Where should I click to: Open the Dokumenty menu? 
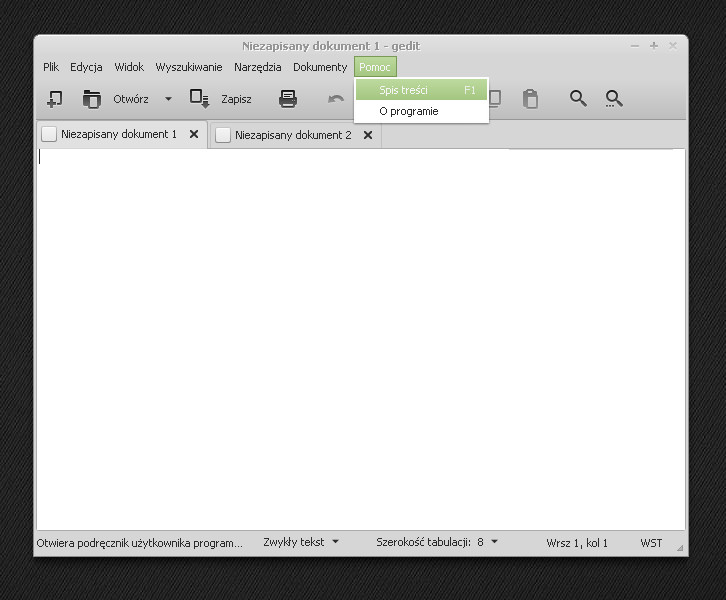(320, 67)
